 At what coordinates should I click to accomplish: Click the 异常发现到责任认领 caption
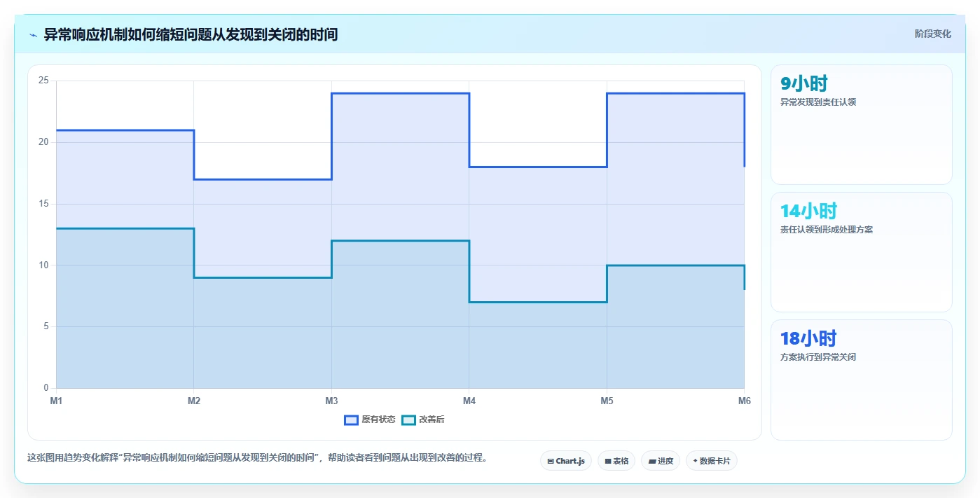point(818,102)
